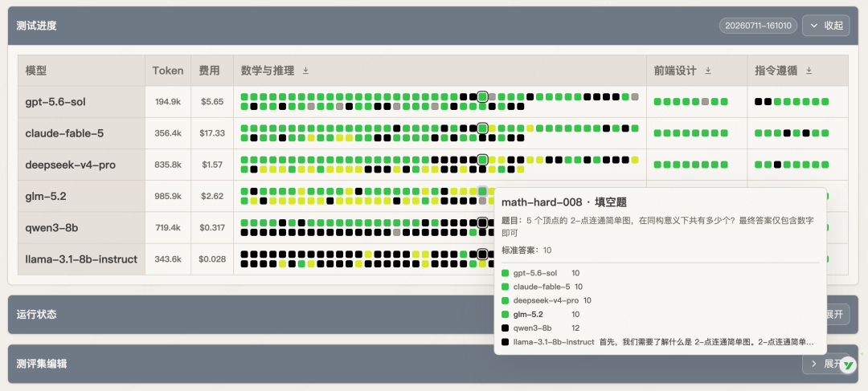Click the outlined green square in gpt-5.6-sol's math row
This screenshot has height=391, width=868.
[482, 97]
